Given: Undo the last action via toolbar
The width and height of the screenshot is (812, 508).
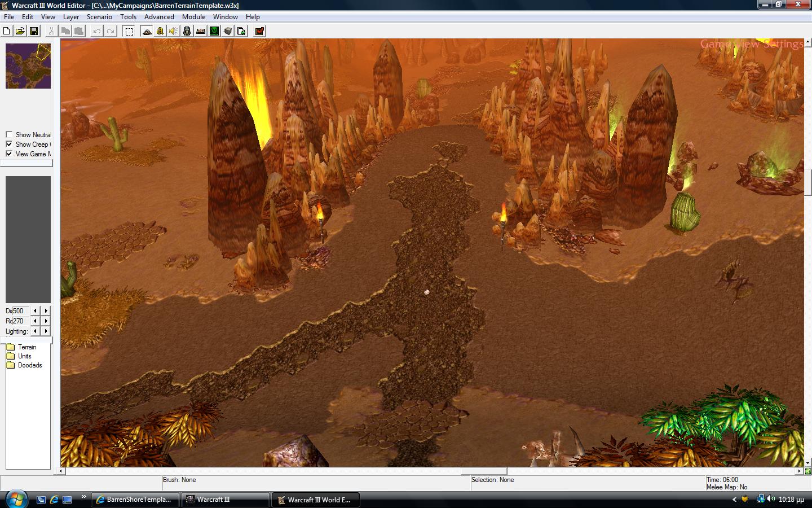Looking at the screenshot, I should (x=97, y=31).
